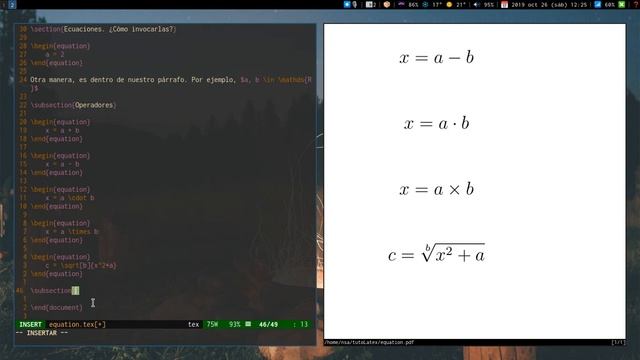640x360 pixels.
Task: Click the 93% position indicator in statusline
Action: pyautogui.click(x=235, y=324)
